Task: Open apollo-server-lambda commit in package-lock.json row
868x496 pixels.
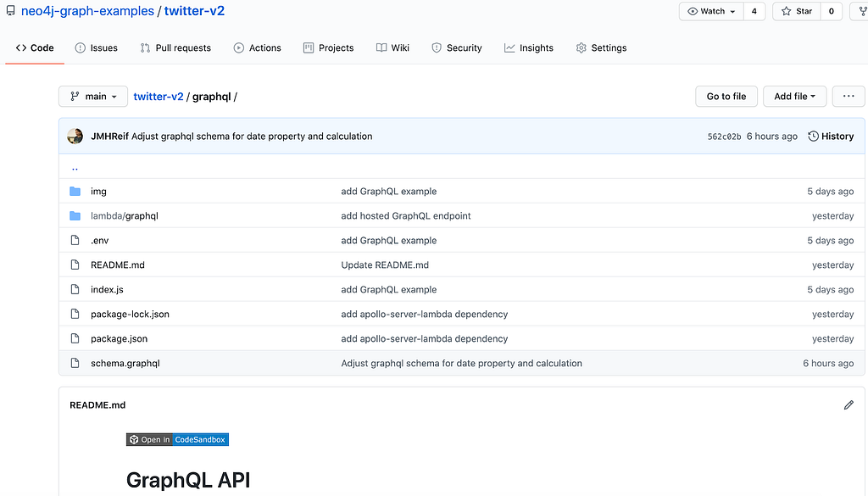Action: coord(425,314)
